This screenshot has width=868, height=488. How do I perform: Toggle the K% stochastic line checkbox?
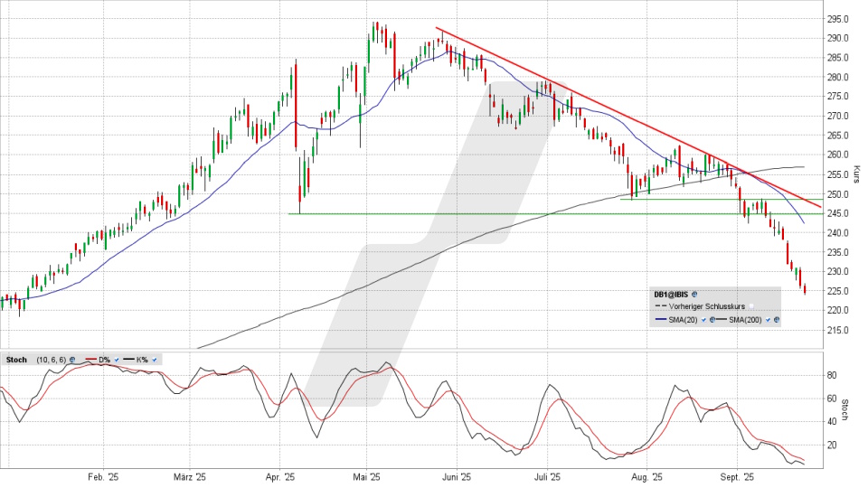pos(155,360)
